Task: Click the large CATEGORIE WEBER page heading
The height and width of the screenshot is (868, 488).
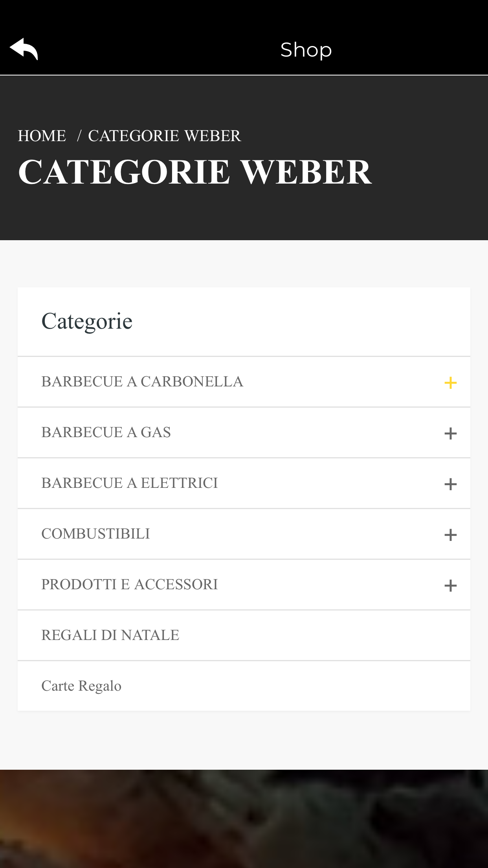Action: pyautogui.click(x=194, y=172)
